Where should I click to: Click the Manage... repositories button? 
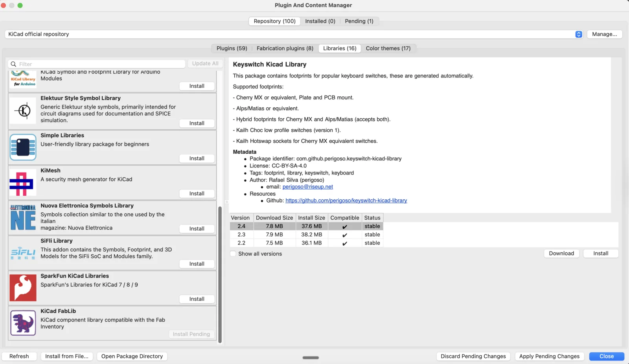click(x=604, y=34)
